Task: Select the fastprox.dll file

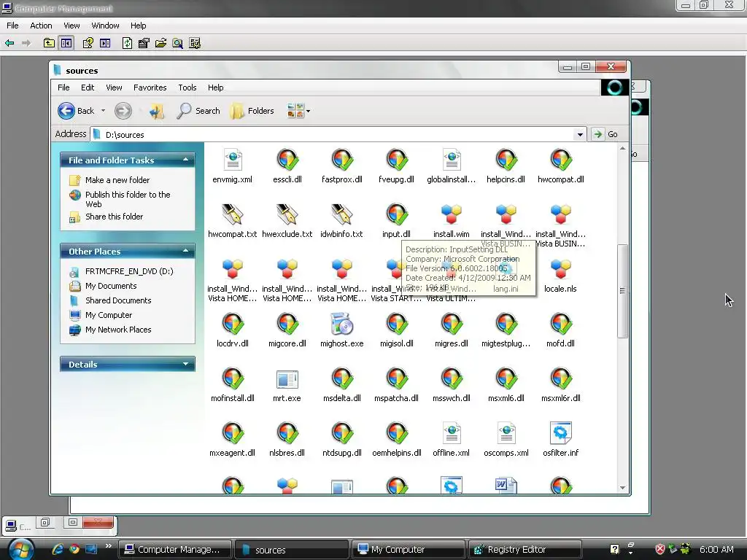Action: (342, 160)
